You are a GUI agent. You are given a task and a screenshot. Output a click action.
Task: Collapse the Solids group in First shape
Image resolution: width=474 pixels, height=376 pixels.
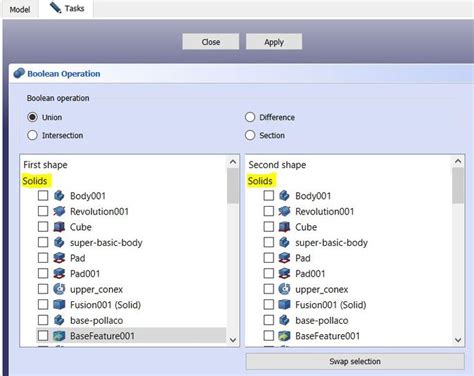(35, 181)
